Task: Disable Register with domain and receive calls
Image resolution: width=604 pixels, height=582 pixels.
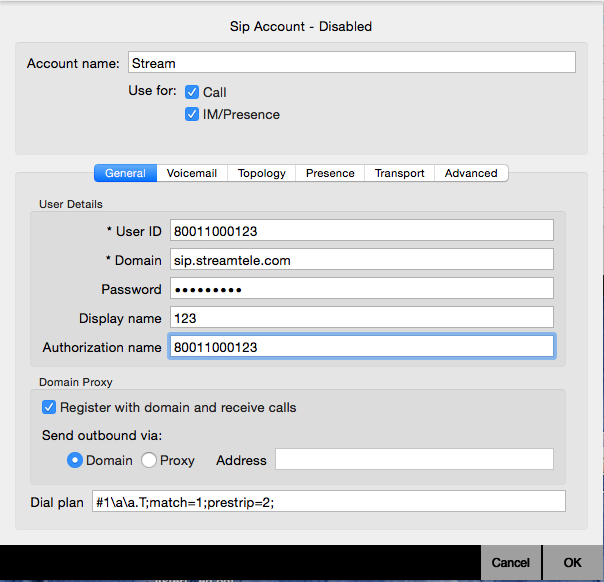Action: pyautogui.click(x=49, y=407)
